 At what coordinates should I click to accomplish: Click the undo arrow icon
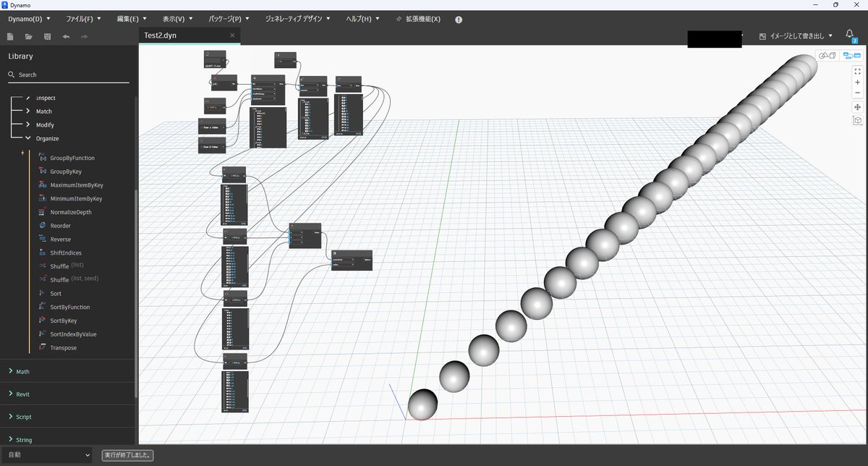pyautogui.click(x=65, y=36)
